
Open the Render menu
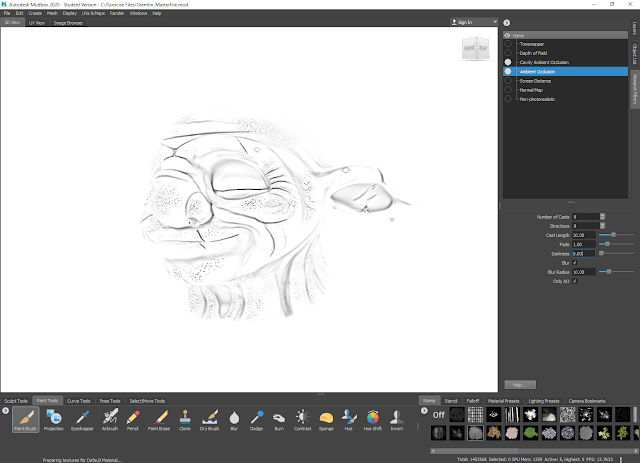point(117,13)
